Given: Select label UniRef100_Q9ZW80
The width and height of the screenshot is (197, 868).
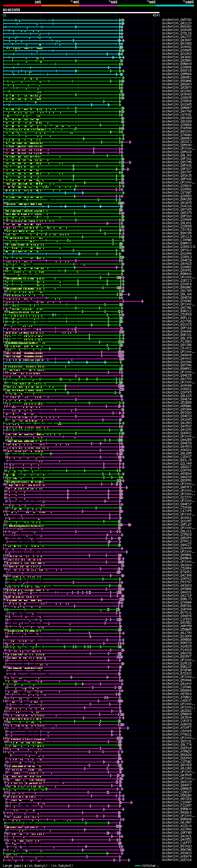Looking at the screenshot, I should pyautogui.click(x=177, y=60).
